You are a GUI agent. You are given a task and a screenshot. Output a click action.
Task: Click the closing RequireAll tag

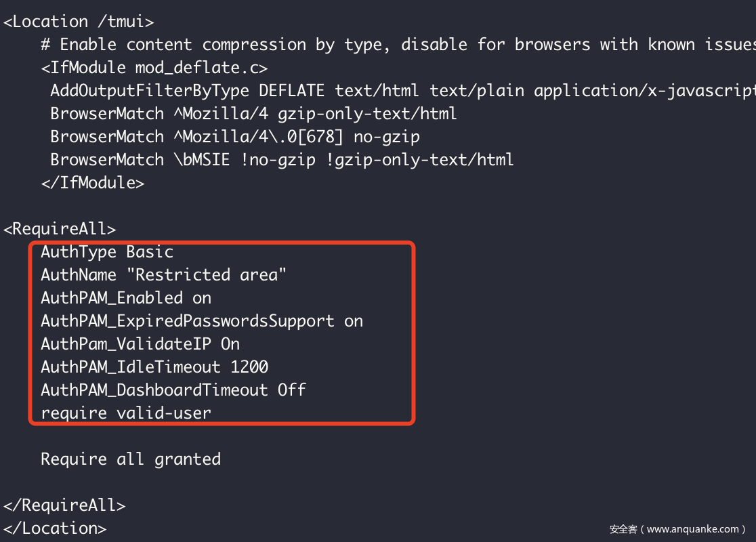[64, 505]
